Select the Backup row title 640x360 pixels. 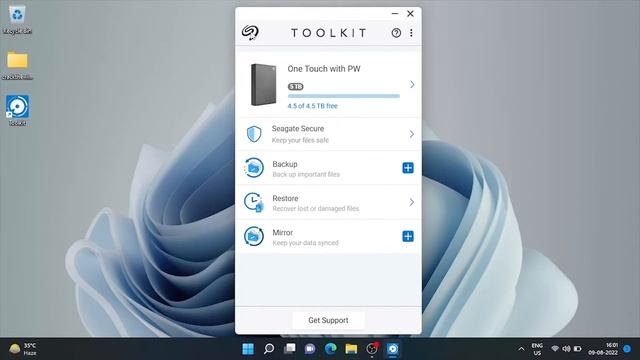[284, 164]
